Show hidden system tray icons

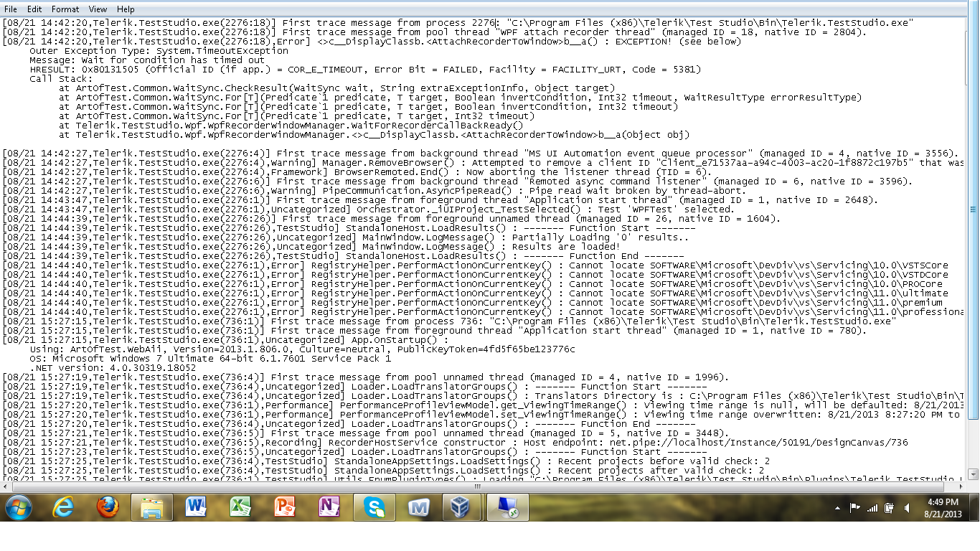[x=838, y=508]
